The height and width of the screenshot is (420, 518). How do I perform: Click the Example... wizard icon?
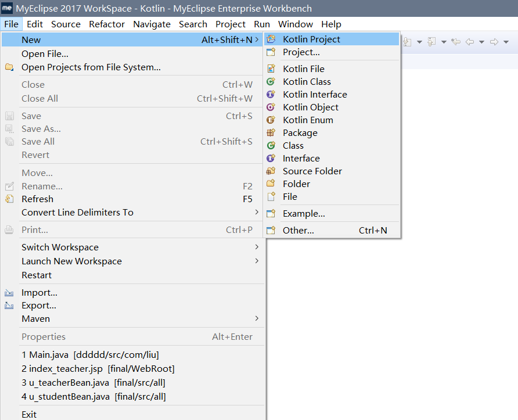coord(271,213)
